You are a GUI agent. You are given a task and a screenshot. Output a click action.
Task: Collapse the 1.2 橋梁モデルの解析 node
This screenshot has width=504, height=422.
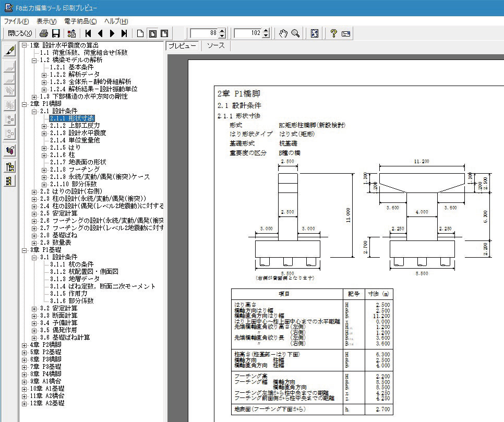coord(34,60)
